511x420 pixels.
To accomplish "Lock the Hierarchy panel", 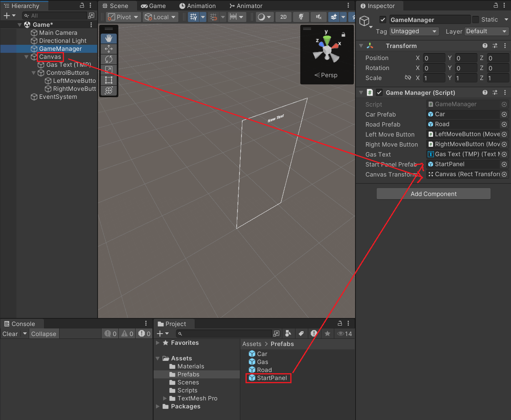I will click(82, 6).
